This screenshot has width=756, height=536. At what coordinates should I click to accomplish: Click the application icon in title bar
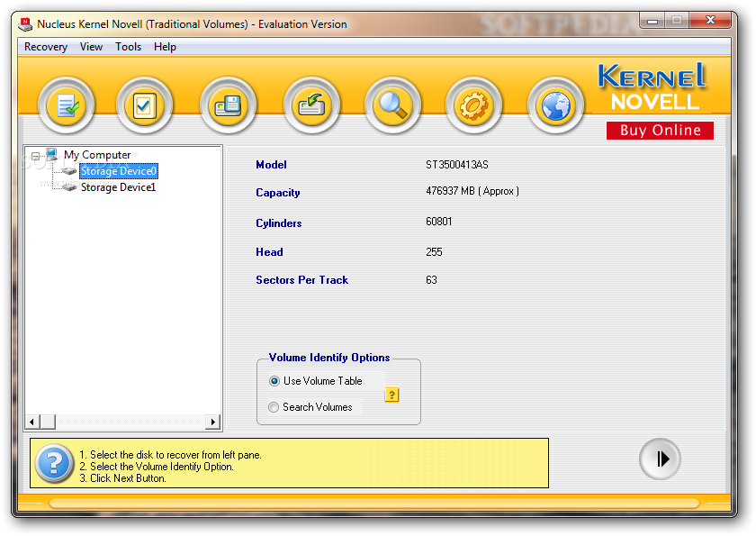click(25, 23)
